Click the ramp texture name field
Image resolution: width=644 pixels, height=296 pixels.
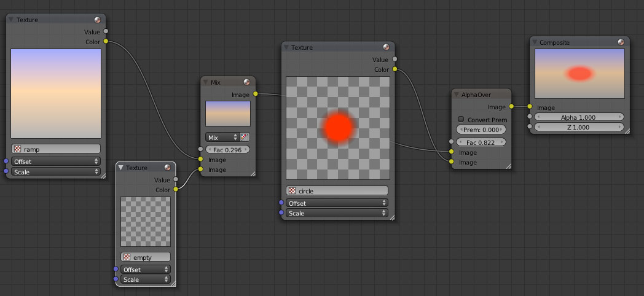[56, 149]
